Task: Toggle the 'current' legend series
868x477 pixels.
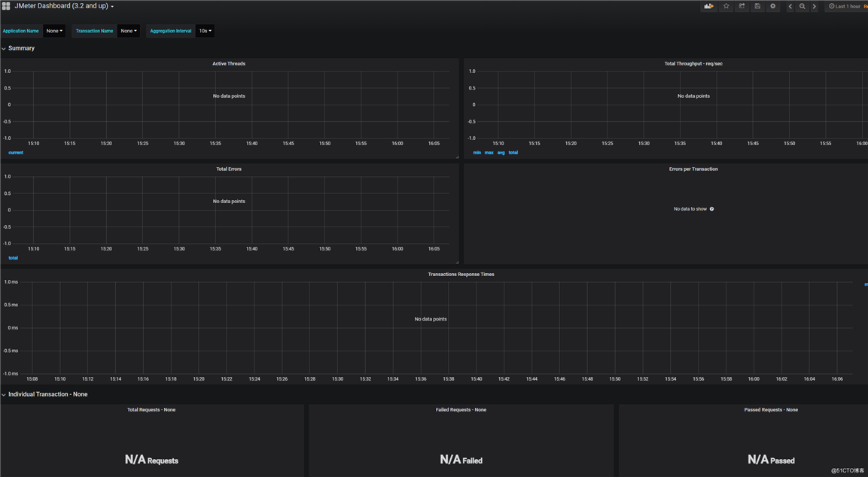Action: [16, 153]
